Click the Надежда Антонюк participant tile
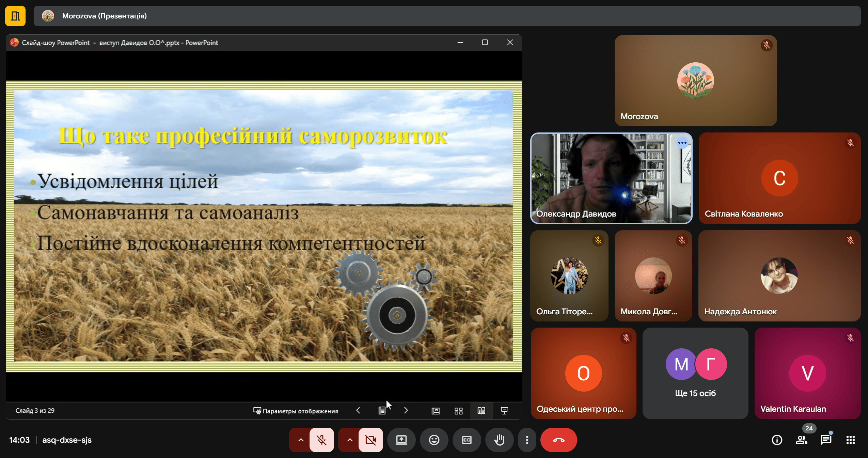868x458 pixels. (779, 276)
